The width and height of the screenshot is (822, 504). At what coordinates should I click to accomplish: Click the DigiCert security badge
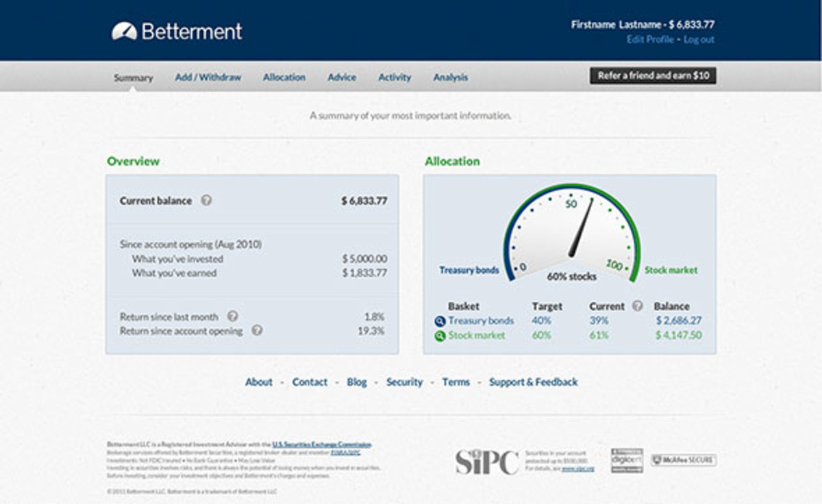click(x=627, y=460)
